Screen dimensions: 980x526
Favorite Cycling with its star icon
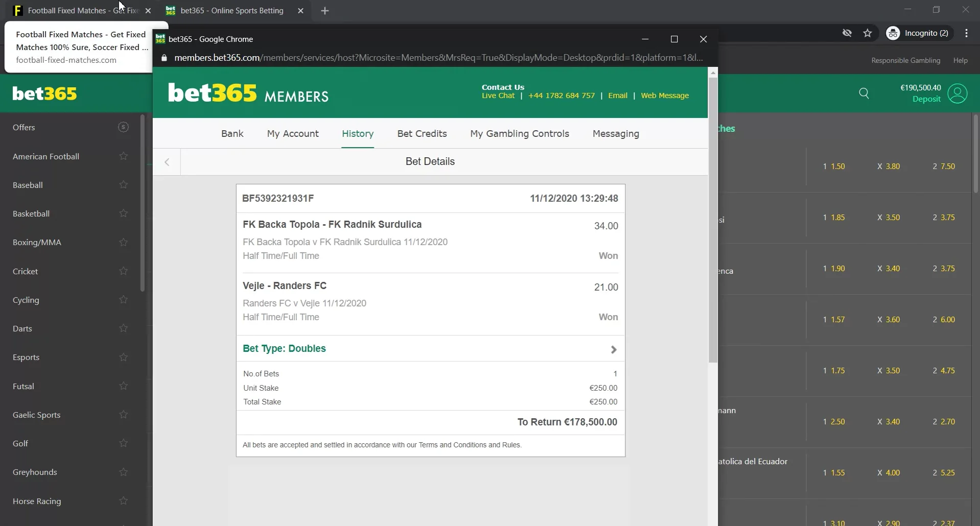123,300
